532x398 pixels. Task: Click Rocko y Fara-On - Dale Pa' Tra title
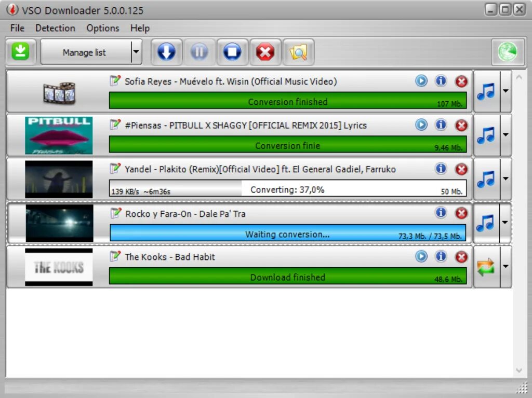pos(185,214)
